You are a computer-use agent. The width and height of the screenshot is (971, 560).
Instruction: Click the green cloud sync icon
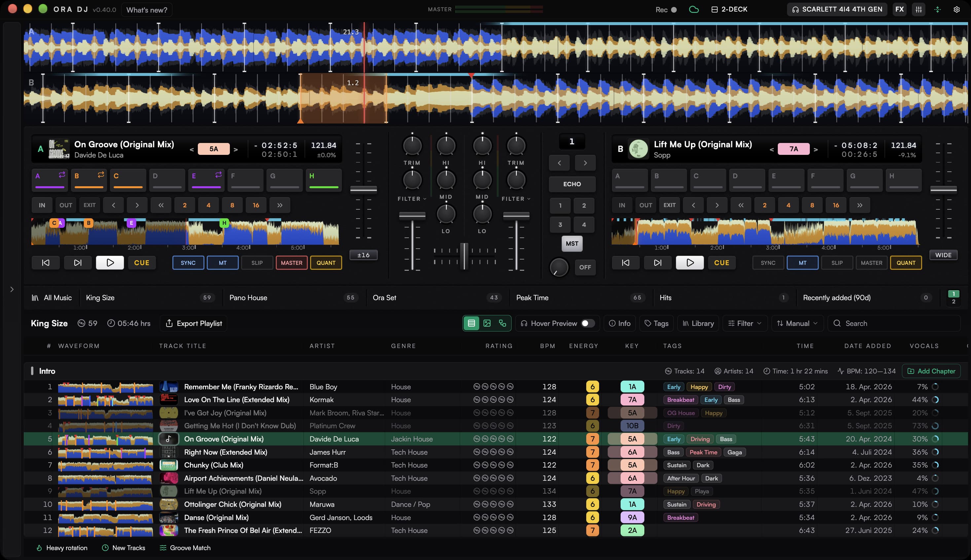pyautogui.click(x=694, y=9)
